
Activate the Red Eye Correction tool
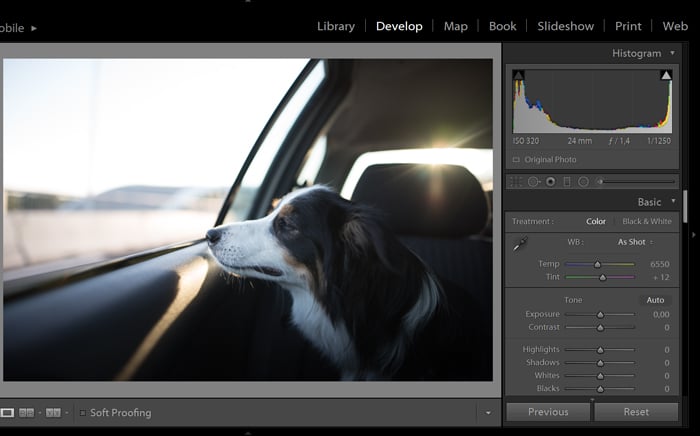(x=551, y=182)
